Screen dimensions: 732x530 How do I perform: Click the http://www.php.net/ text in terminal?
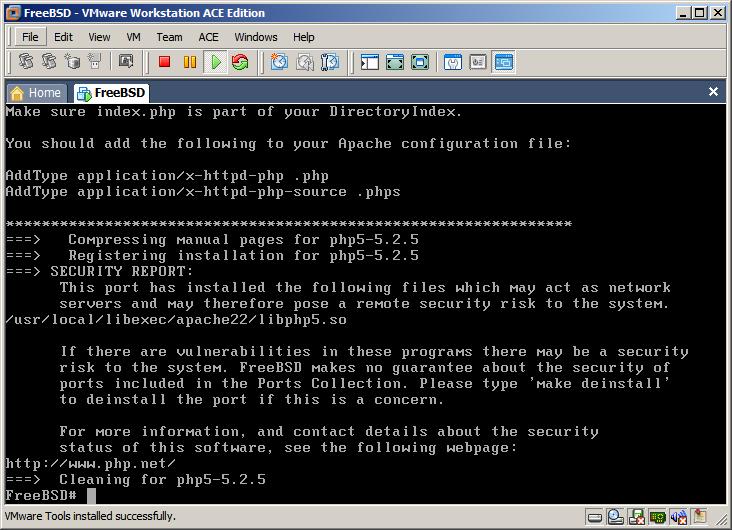point(91,464)
